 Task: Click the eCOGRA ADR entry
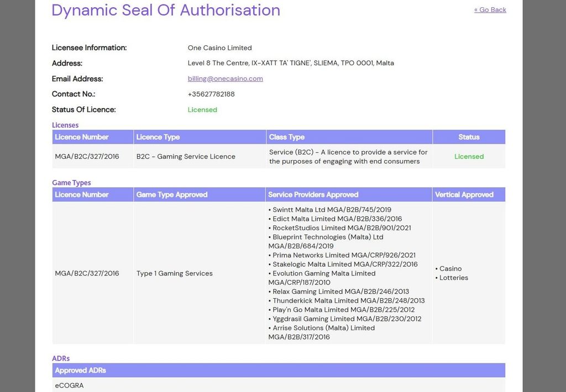pos(69,385)
